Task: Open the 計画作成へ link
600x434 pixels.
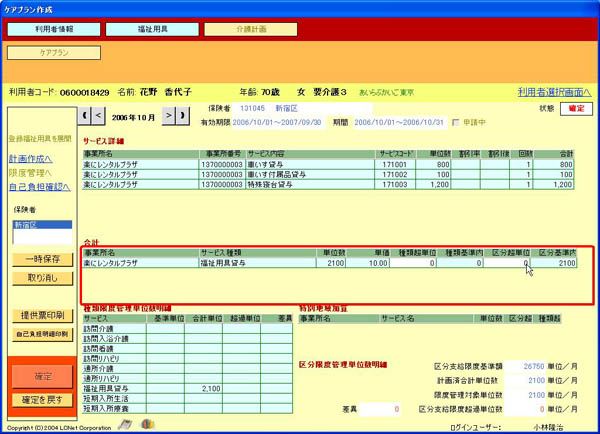Action: coord(30,158)
